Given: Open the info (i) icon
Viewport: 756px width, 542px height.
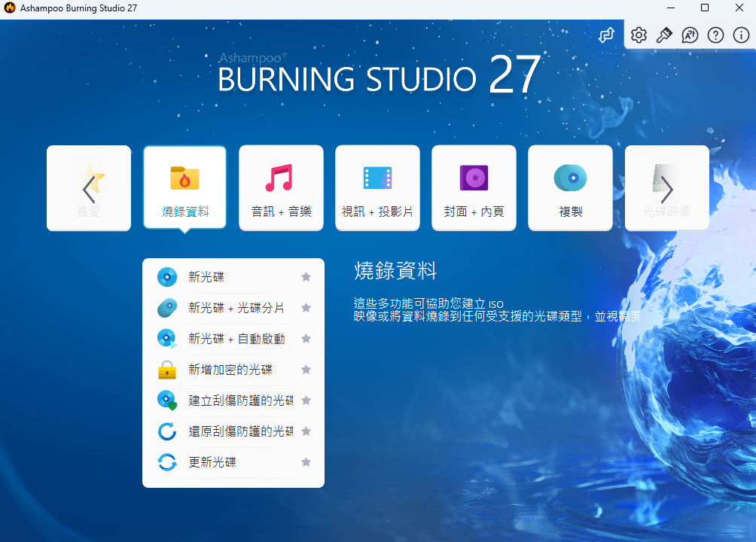Looking at the screenshot, I should coord(741,35).
